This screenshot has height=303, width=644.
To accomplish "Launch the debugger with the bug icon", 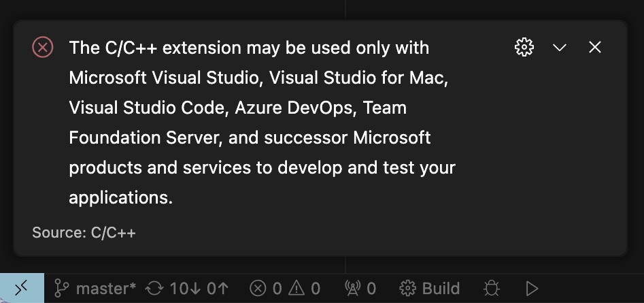I will (492, 289).
